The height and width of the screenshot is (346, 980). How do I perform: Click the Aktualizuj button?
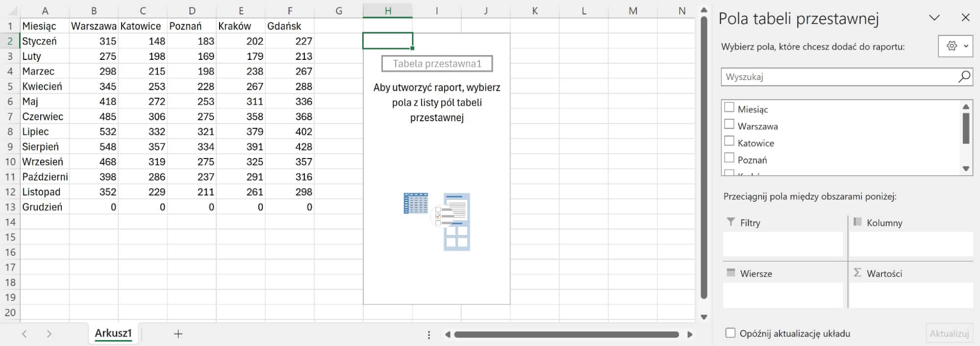[949, 333]
